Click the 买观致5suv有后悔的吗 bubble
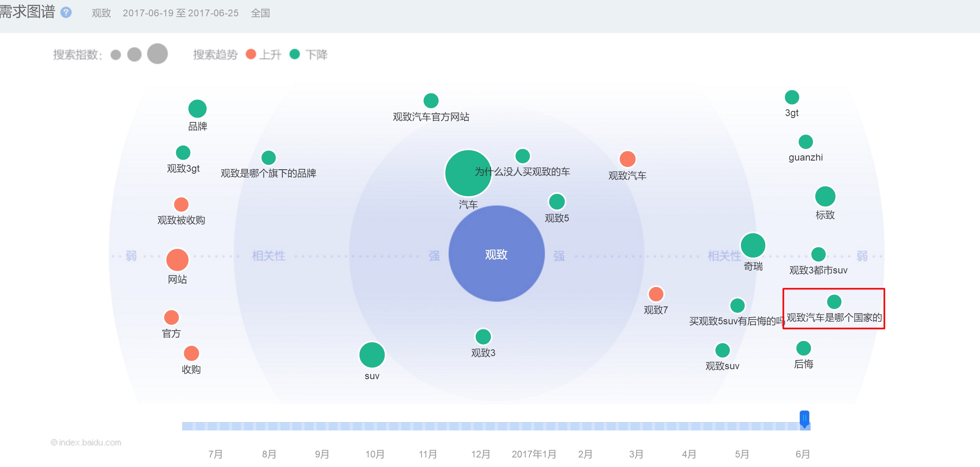 pos(737,306)
